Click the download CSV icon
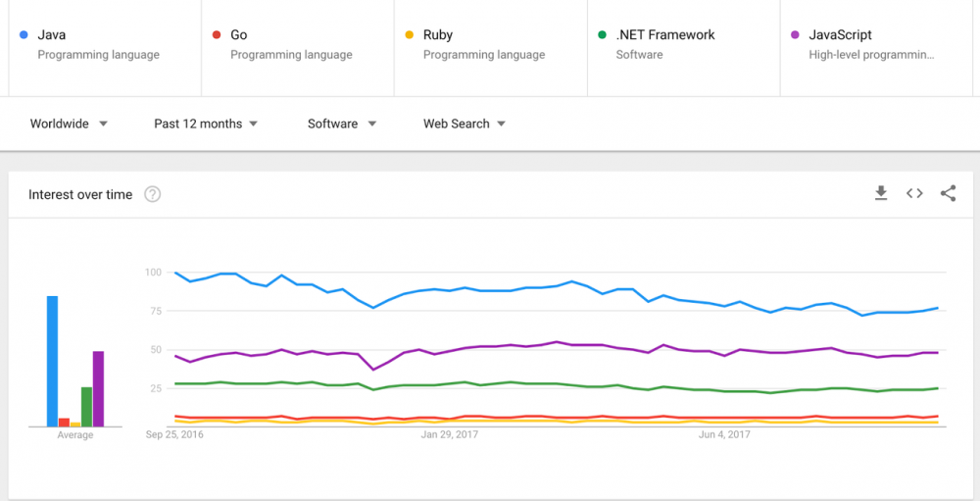 pos(881,193)
